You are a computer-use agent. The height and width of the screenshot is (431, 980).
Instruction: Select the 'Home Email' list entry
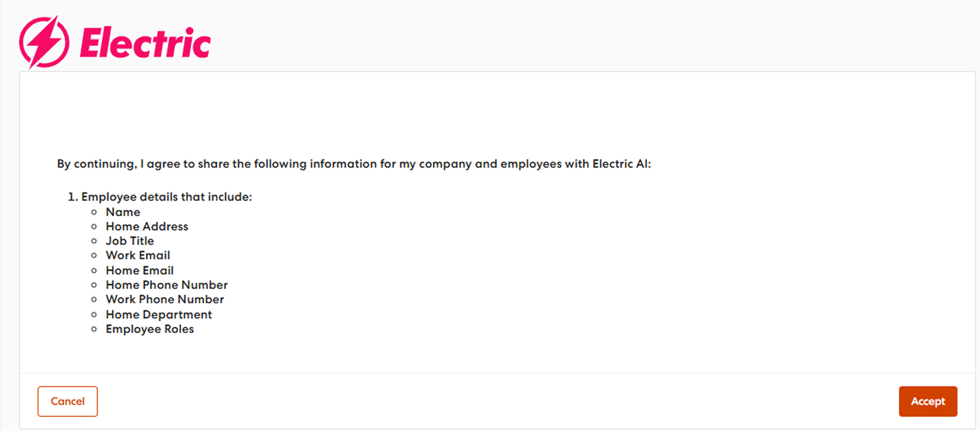point(140,270)
